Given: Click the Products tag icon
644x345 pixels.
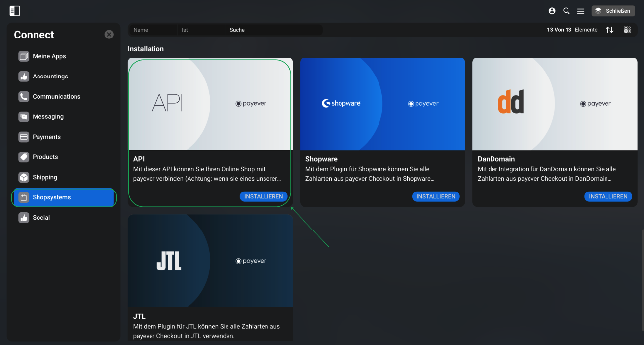Looking at the screenshot, I should [x=24, y=157].
